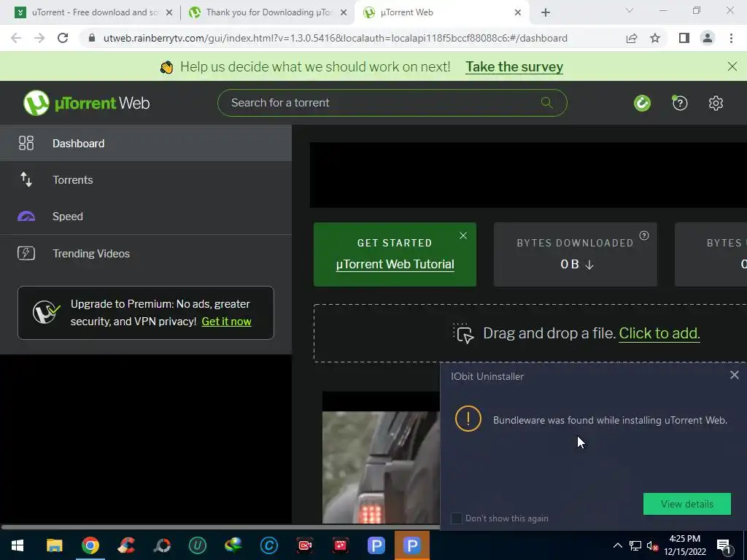Close the µTorrent Web browser tab
The image size is (747, 560).
point(518,13)
